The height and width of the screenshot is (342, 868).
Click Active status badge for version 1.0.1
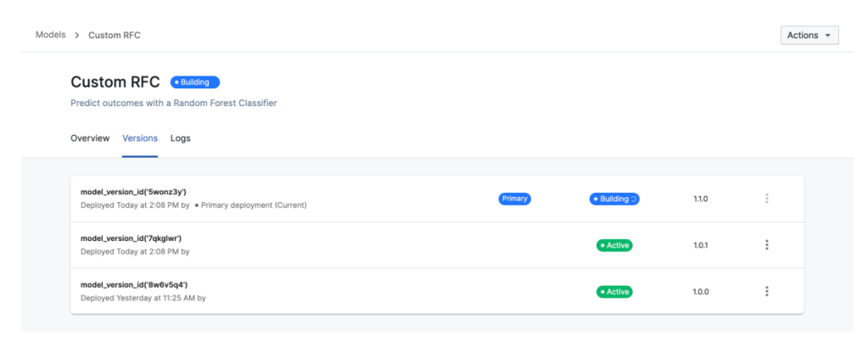(x=614, y=245)
